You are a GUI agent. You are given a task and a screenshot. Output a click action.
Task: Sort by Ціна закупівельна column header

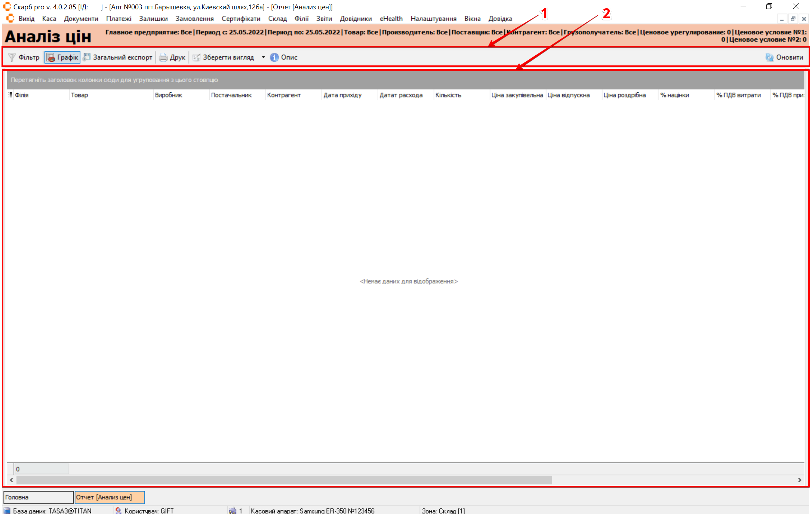point(517,95)
